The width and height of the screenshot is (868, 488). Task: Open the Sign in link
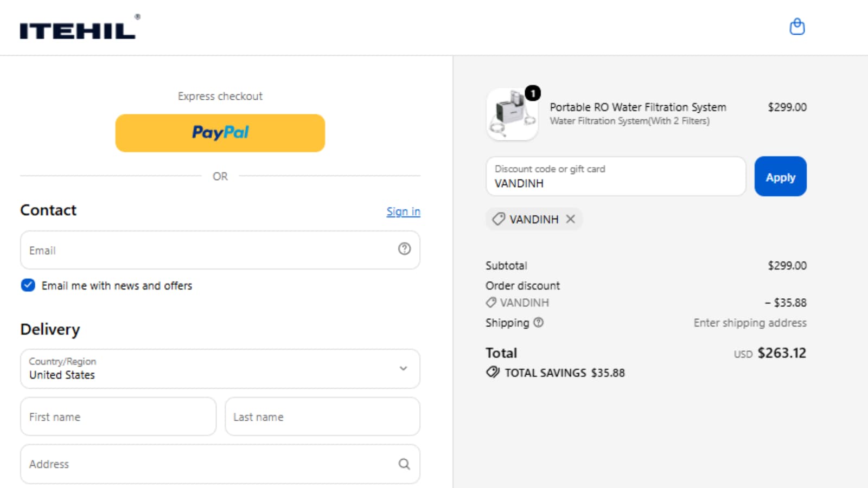point(403,211)
